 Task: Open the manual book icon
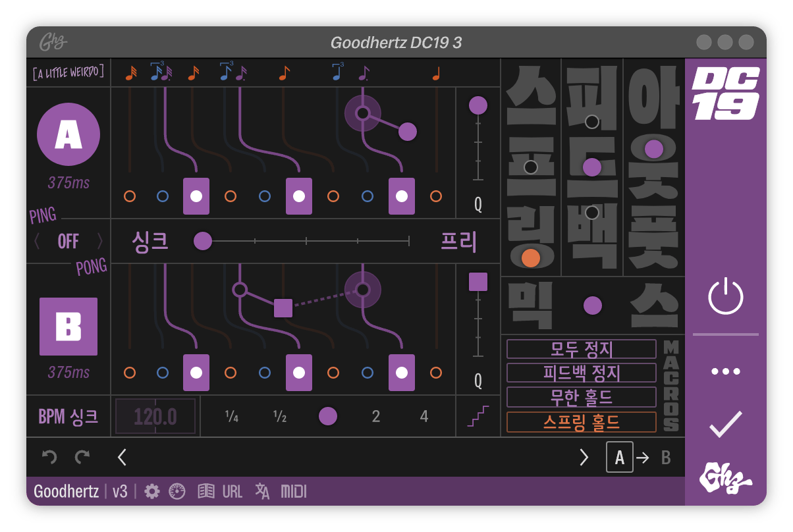[205, 491]
